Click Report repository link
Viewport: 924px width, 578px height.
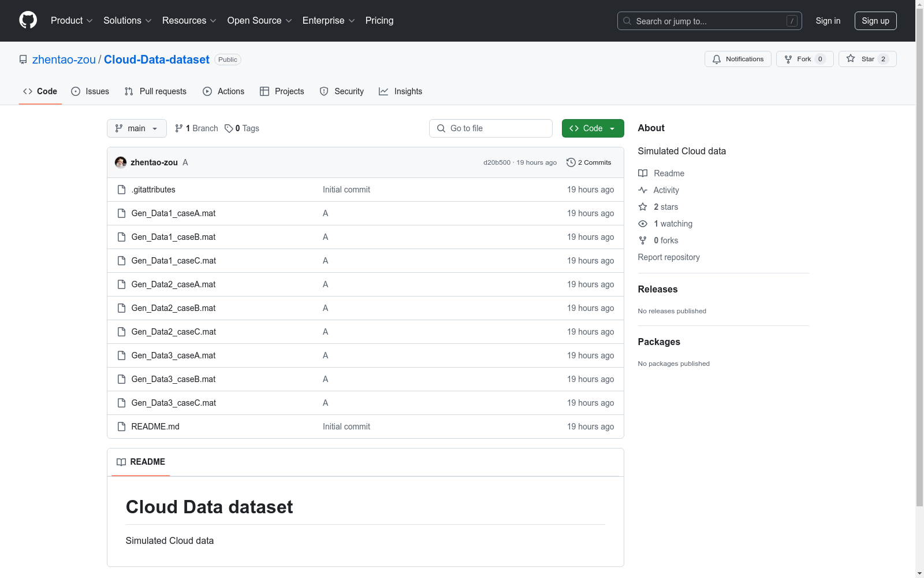tap(669, 257)
